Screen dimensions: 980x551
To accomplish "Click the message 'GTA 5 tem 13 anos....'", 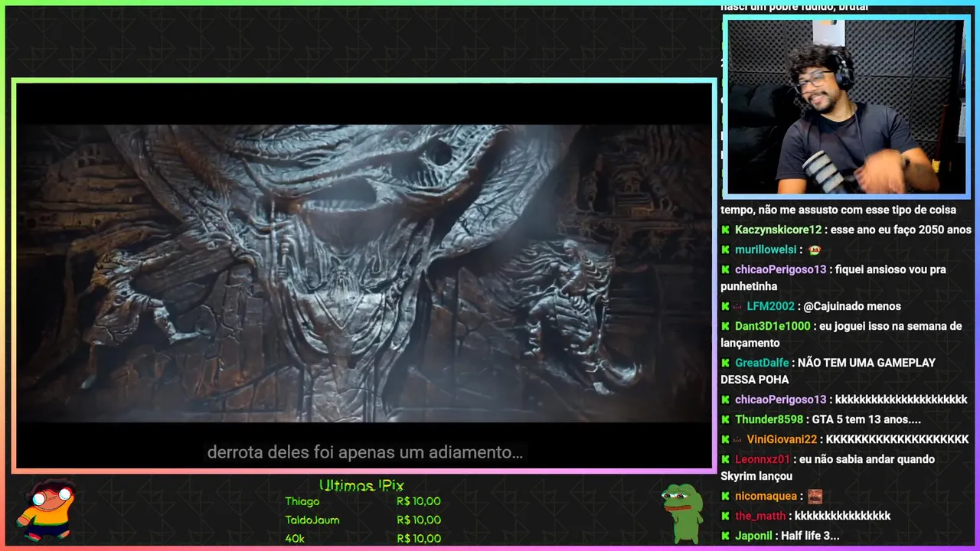I will [866, 419].
